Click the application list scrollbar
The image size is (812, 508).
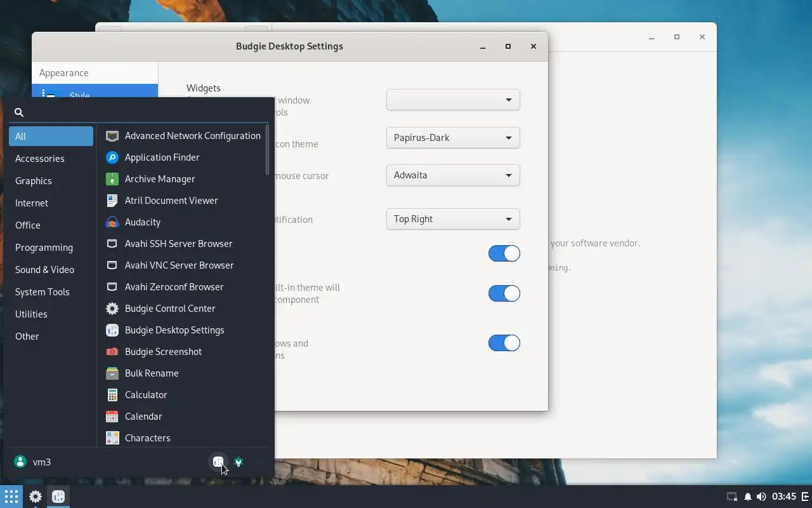click(268, 150)
